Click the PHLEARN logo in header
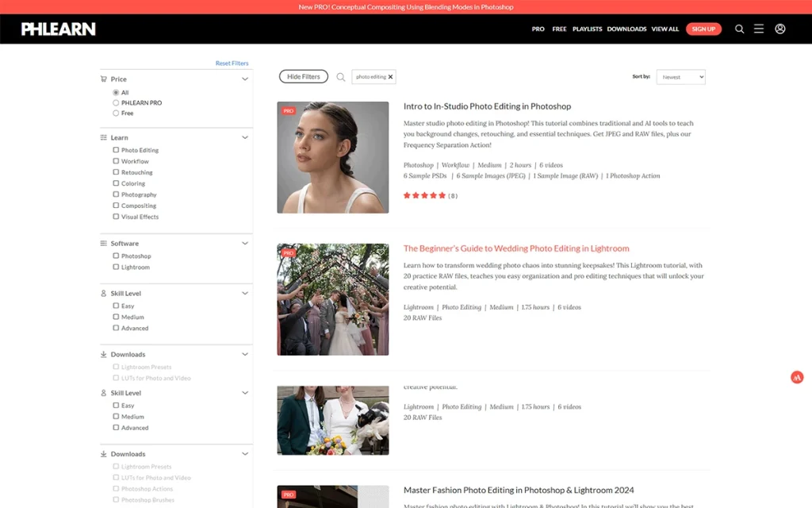Image resolution: width=812 pixels, height=508 pixels. [58, 29]
